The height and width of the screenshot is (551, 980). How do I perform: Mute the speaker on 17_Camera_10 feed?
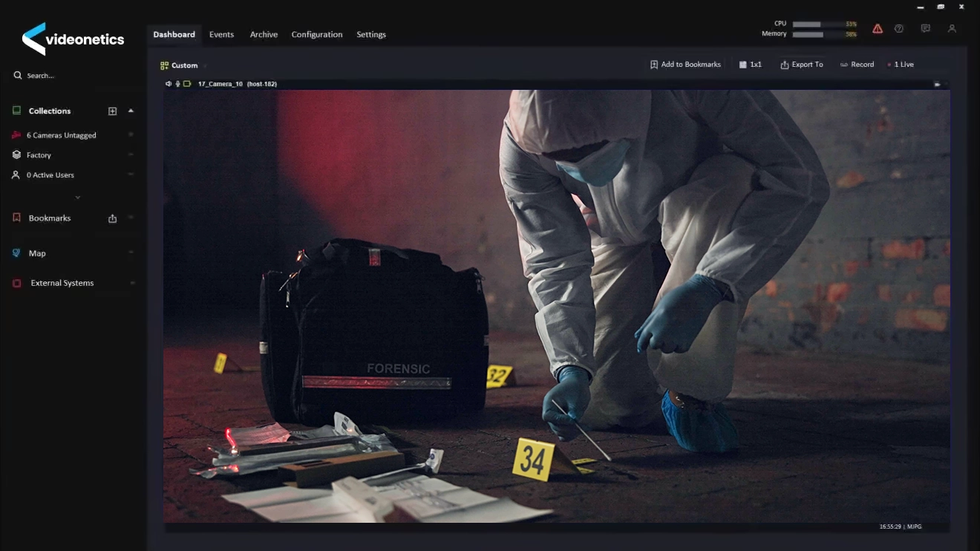tap(169, 84)
